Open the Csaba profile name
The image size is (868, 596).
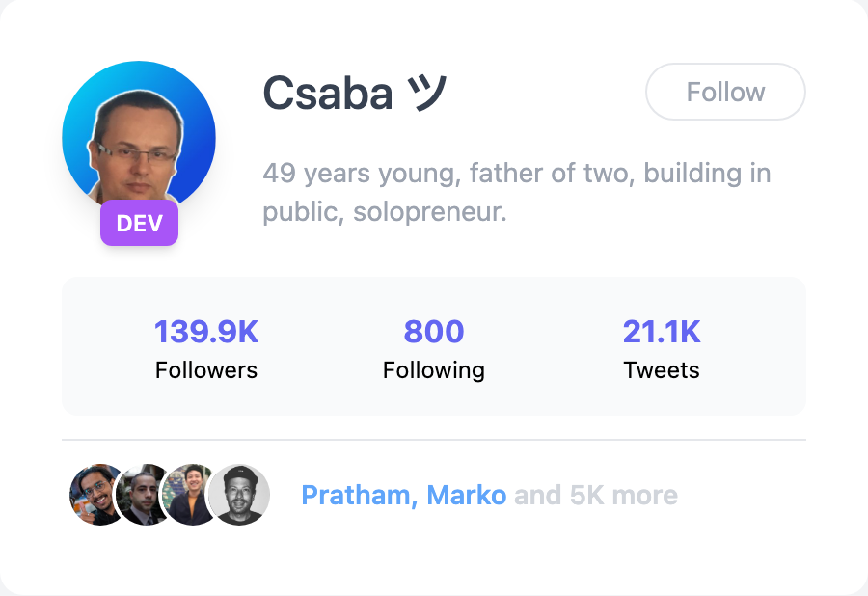coord(327,94)
